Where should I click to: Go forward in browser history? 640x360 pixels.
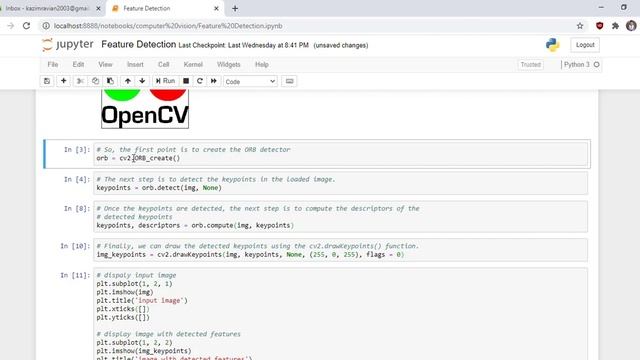10,26
